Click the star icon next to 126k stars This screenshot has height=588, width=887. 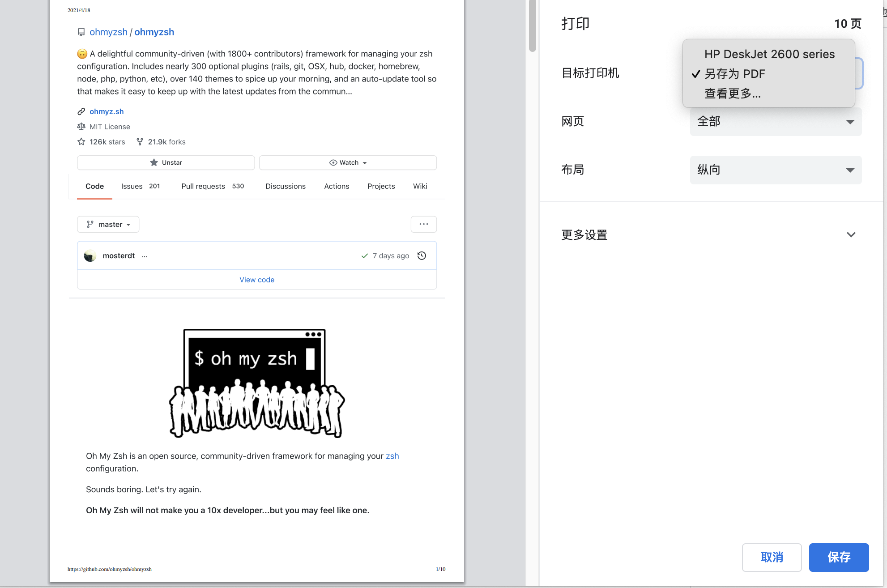(x=81, y=142)
